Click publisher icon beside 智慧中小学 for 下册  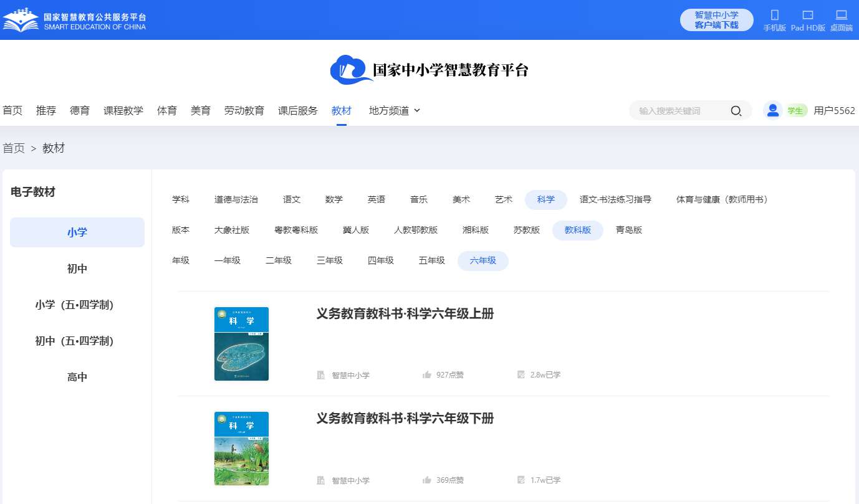[321, 480]
